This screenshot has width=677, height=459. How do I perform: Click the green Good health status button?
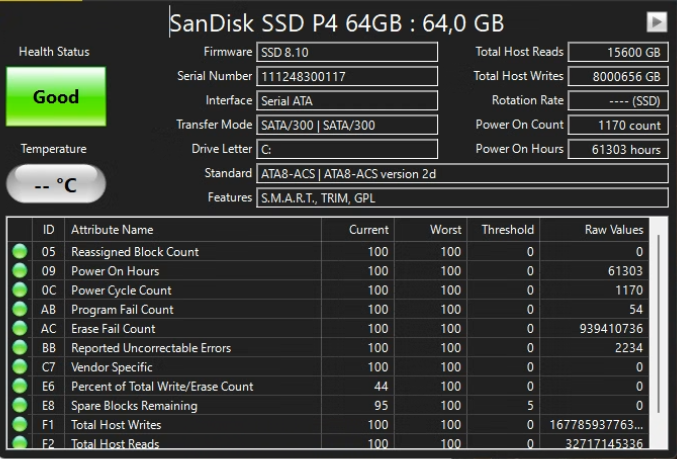[x=56, y=96]
